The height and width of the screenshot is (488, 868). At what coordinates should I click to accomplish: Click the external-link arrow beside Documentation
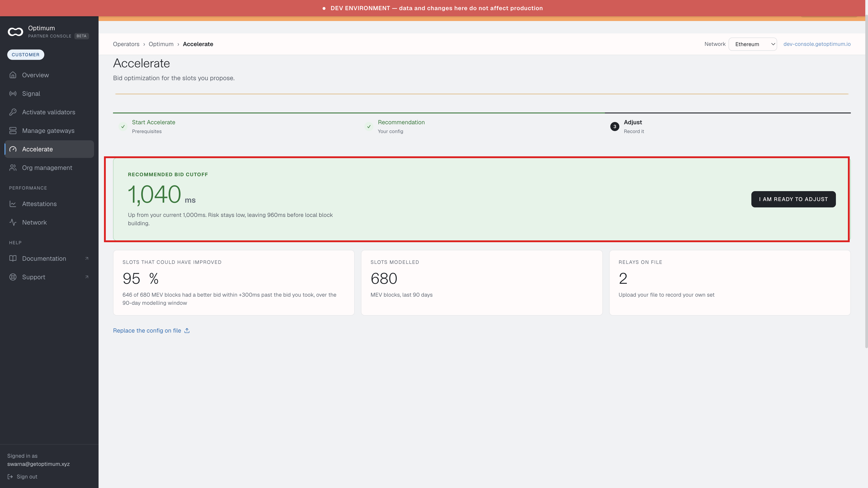pos(87,258)
